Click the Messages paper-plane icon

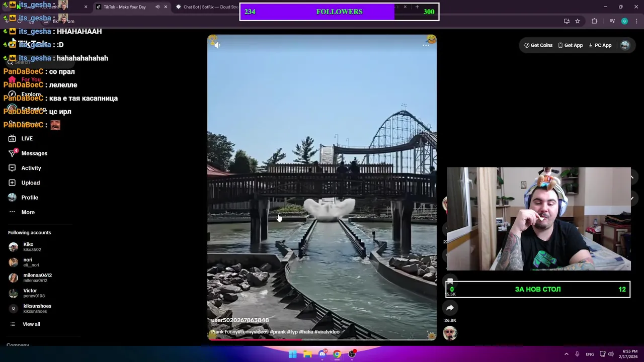tap(12, 153)
